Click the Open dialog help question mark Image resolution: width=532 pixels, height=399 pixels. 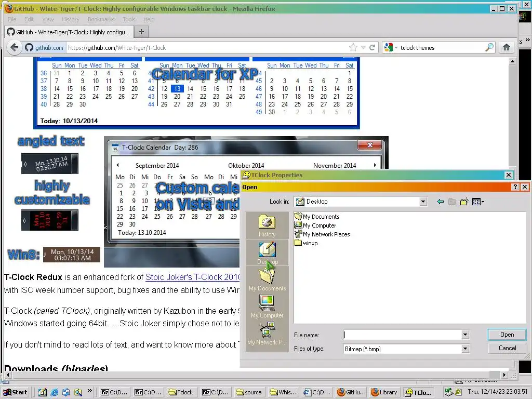(x=515, y=187)
